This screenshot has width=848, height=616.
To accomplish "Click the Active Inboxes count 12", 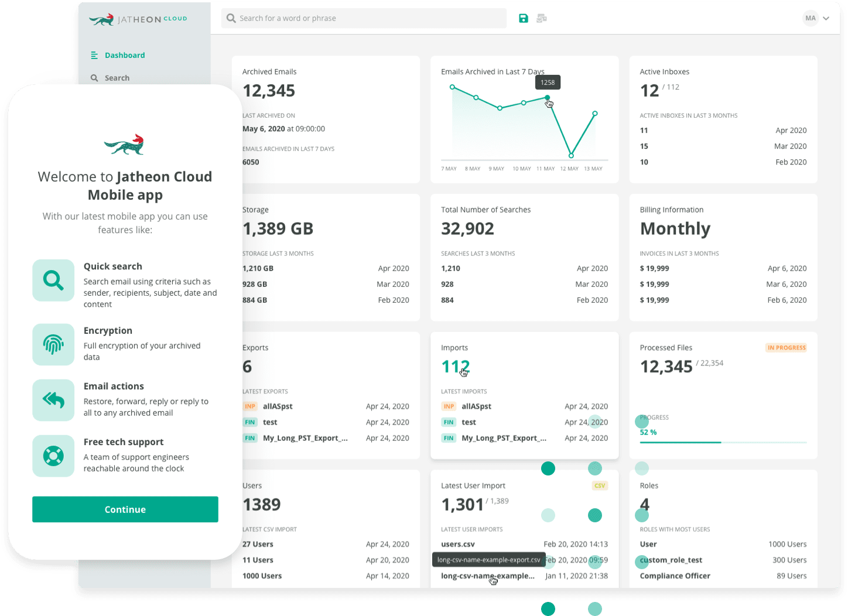I will click(649, 91).
